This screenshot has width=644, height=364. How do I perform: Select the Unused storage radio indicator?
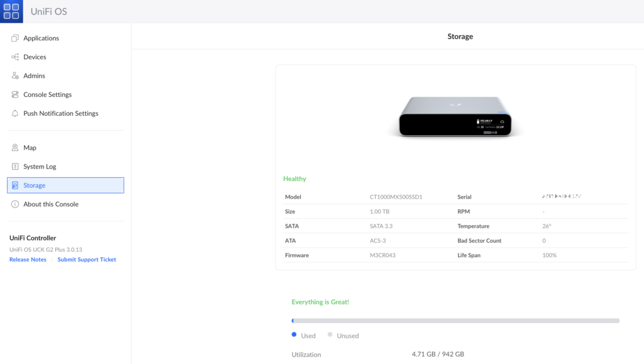tap(330, 335)
